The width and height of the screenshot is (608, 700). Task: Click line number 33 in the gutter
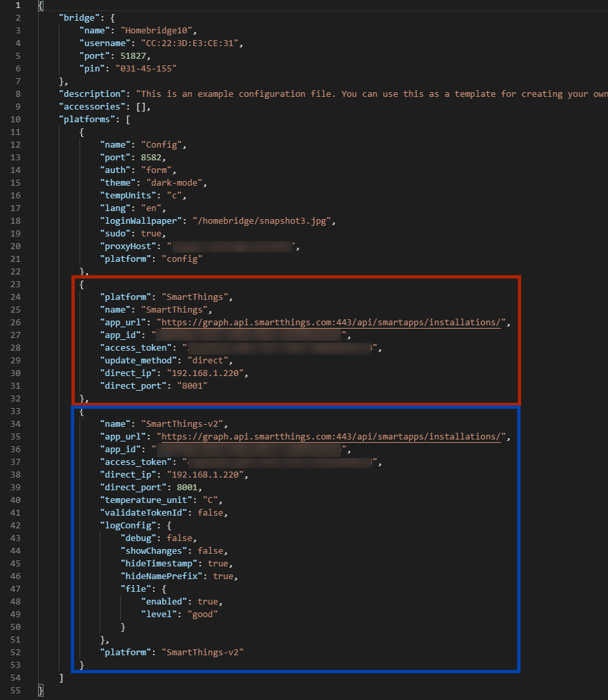pyautogui.click(x=15, y=411)
